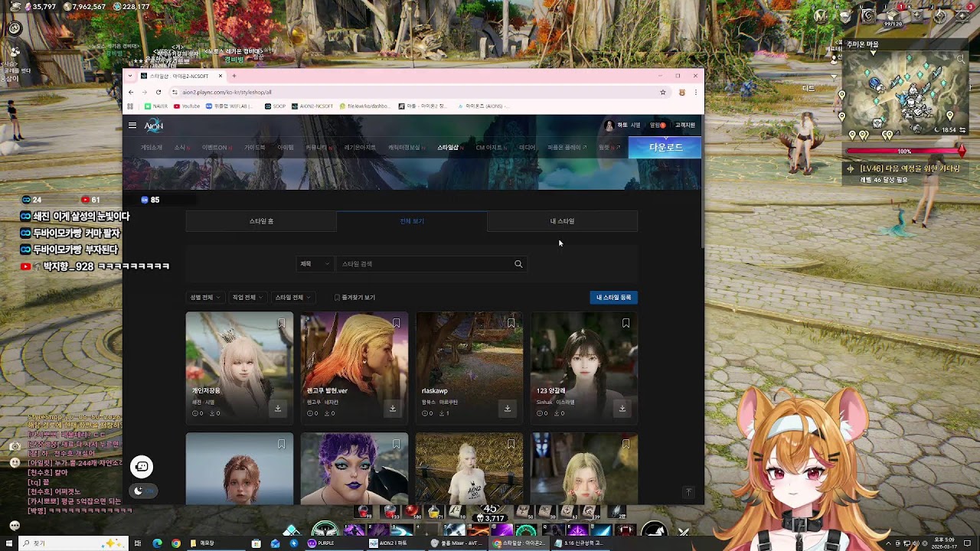Click the Windows taskbar search box
Viewport: 980px width, 551px height.
[x=72, y=543]
